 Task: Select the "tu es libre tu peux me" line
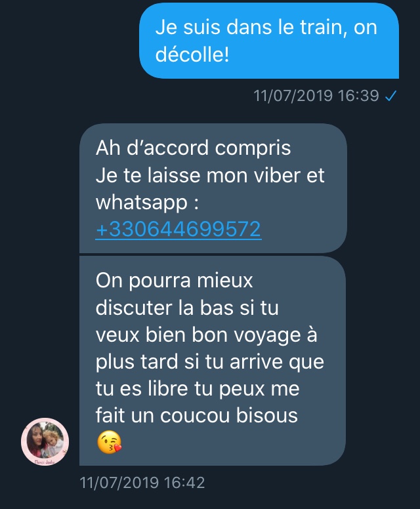(x=198, y=389)
